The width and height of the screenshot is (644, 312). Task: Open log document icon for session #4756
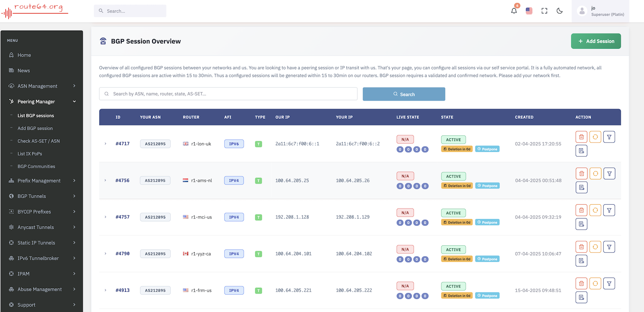pos(582,187)
